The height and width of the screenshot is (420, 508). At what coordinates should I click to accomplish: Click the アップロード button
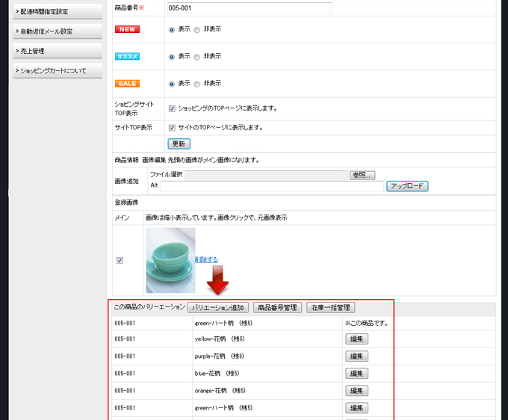coord(407,186)
